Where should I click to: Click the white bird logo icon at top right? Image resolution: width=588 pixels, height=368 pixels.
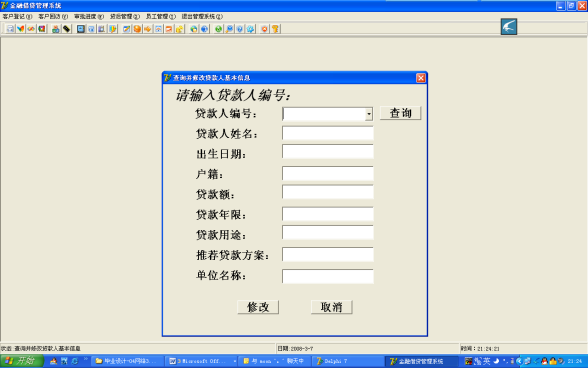pyautogui.click(x=509, y=27)
